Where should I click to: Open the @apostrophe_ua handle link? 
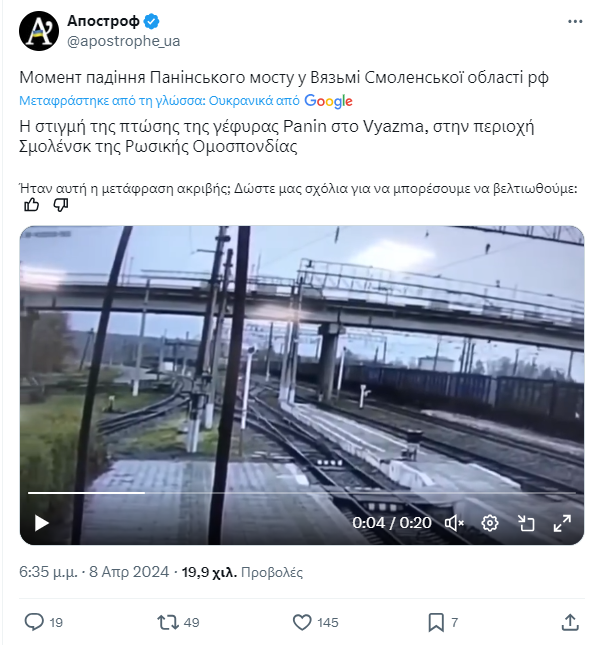tap(123, 41)
